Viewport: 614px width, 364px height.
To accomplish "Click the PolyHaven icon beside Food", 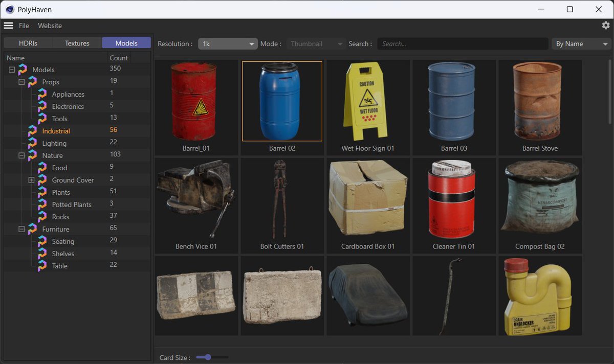I will click(42, 168).
